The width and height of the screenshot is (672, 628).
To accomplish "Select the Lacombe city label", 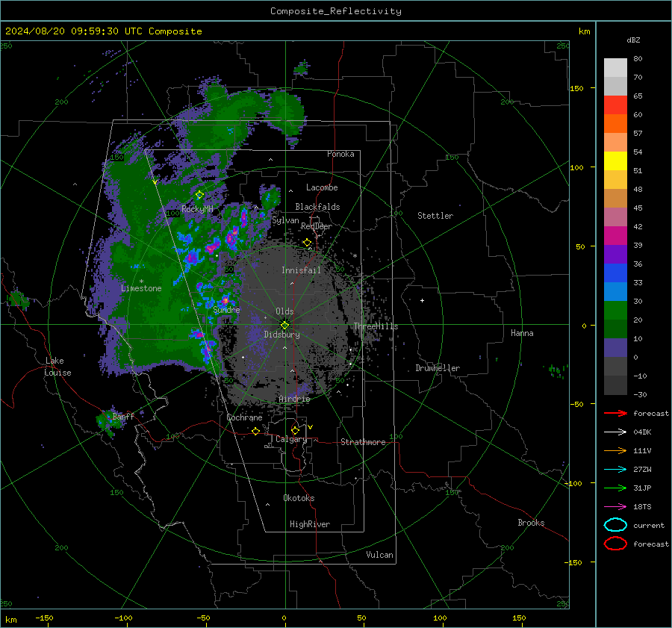I will tap(322, 187).
